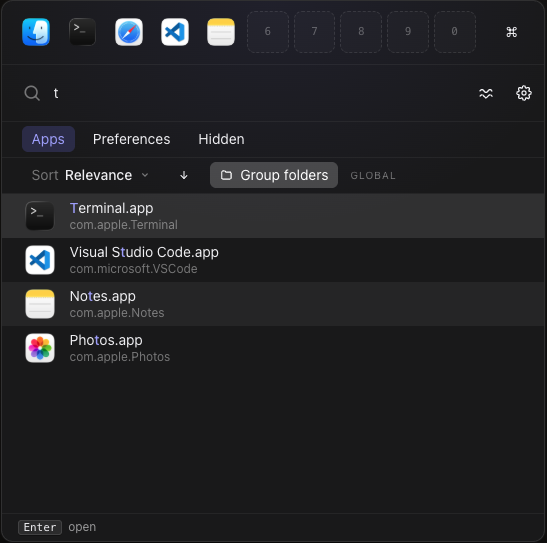The width and height of the screenshot is (547, 543).
Task: Click the command key symbol icon
Action: click(x=511, y=32)
